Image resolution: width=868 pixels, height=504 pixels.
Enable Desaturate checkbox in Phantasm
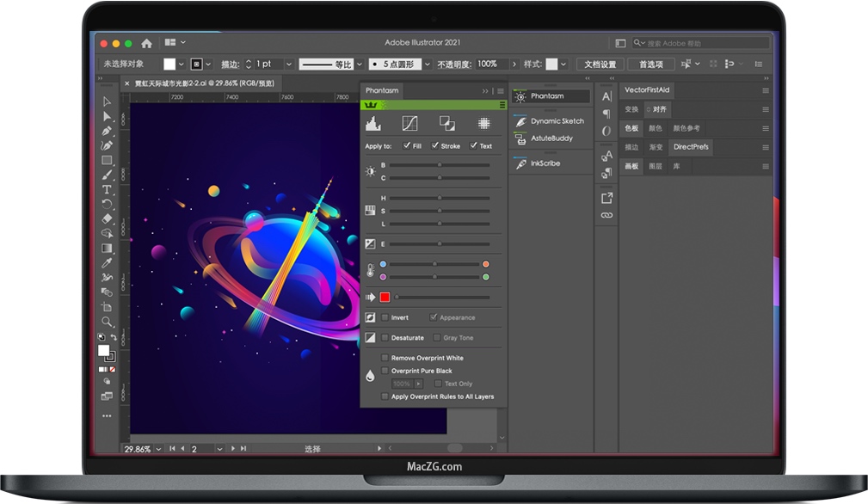pos(385,338)
